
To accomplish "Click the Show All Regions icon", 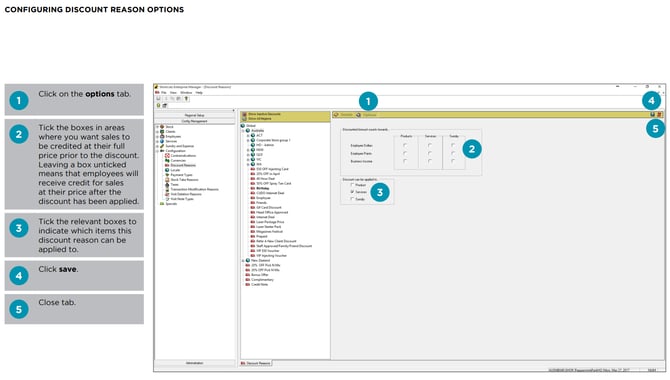I will coord(244,118).
